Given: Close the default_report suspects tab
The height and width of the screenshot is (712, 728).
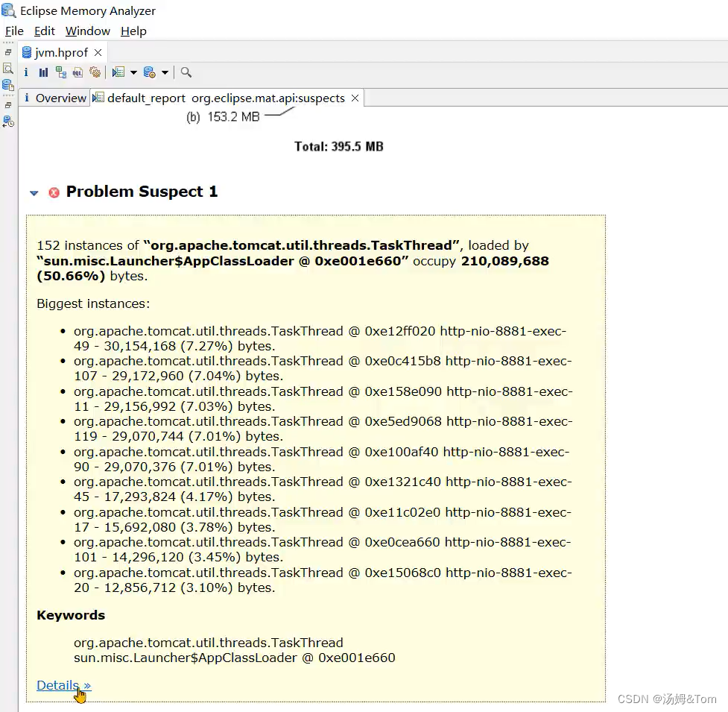Looking at the screenshot, I should pos(355,98).
